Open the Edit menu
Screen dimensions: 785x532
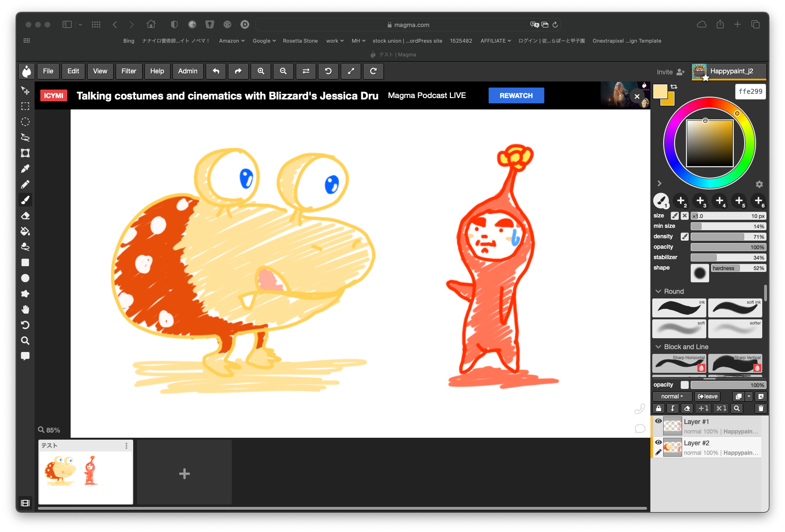(73, 71)
